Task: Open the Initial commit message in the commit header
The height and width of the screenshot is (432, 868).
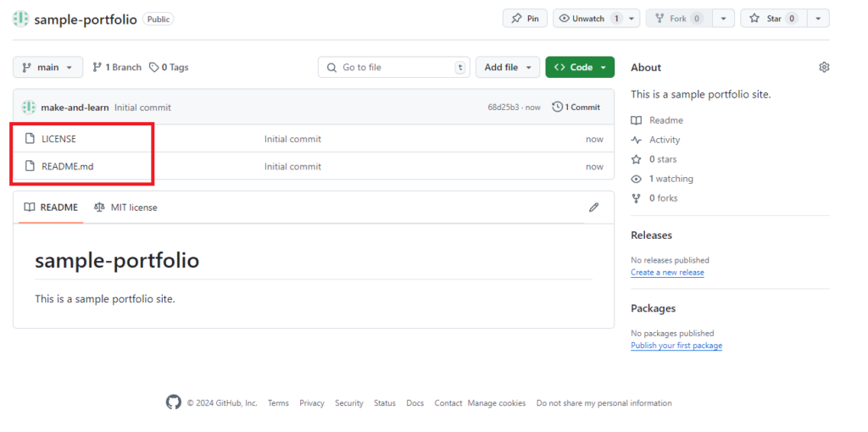Action: [142, 108]
